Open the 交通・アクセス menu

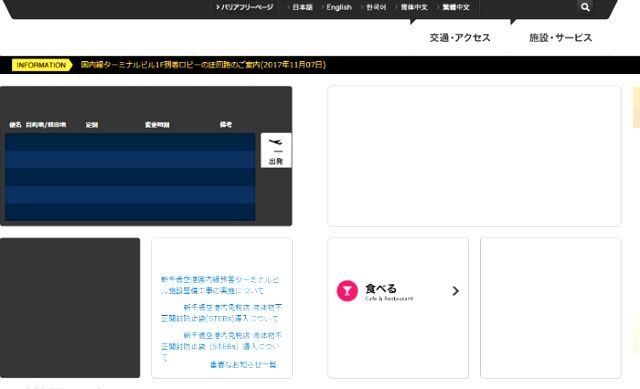pos(460,38)
